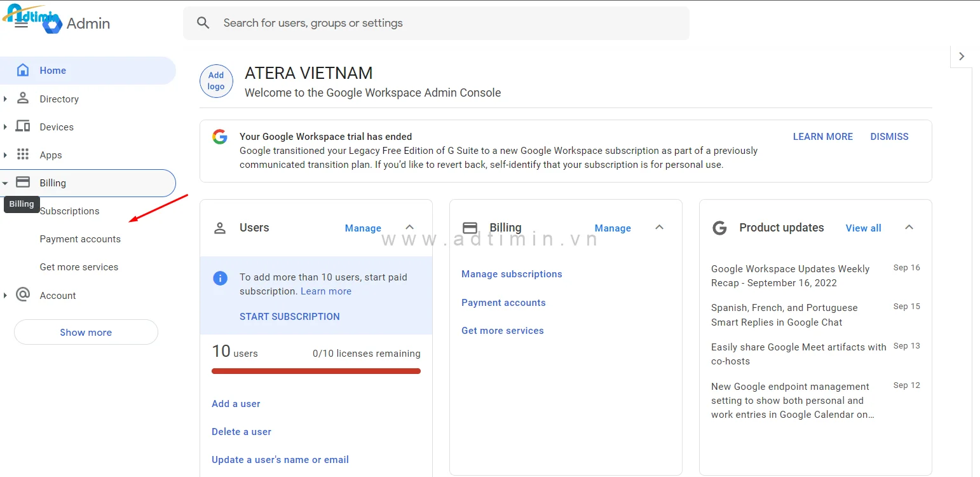The image size is (980, 477).
Task: Click the Devices icon in sidebar
Action: [x=23, y=126]
